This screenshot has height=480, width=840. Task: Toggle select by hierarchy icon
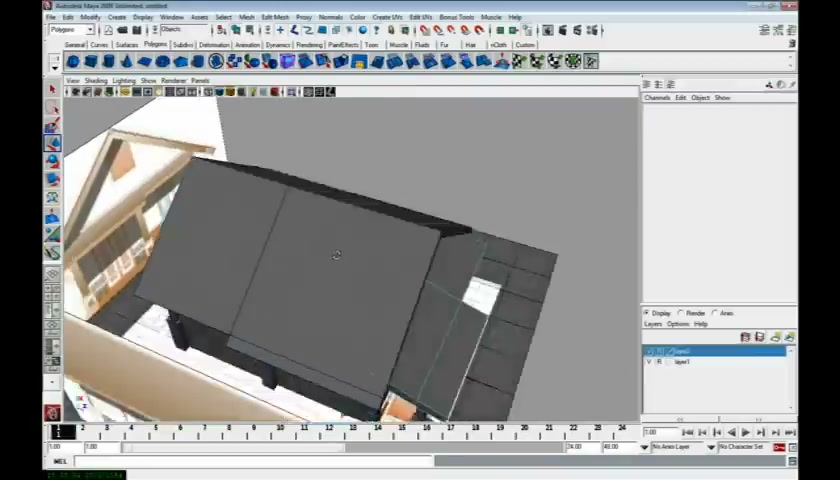pos(221,30)
